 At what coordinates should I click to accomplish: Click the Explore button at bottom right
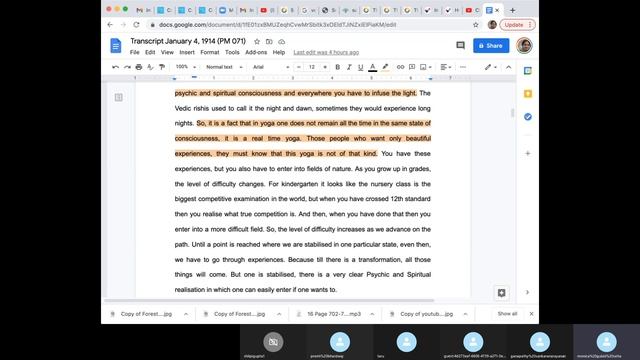click(x=502, y=293)
